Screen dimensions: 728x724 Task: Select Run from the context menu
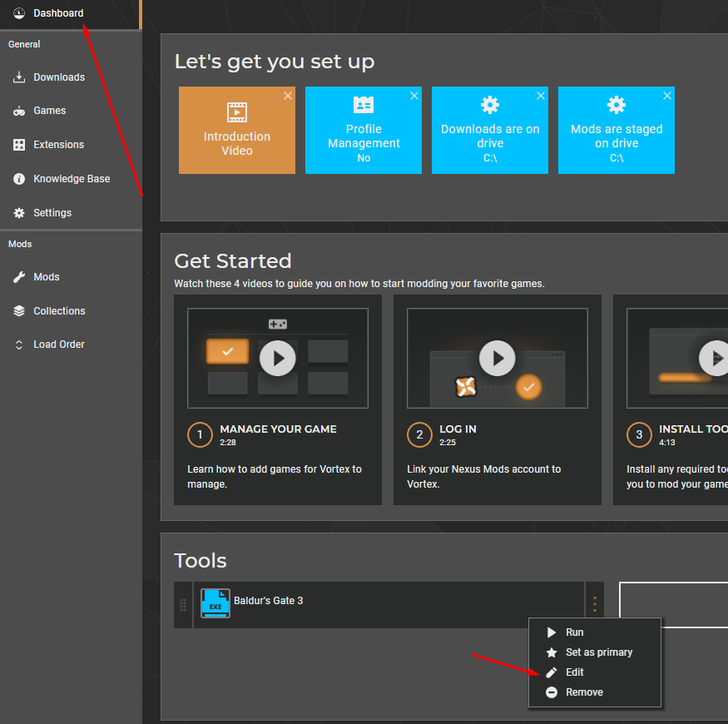coord(594,632)
